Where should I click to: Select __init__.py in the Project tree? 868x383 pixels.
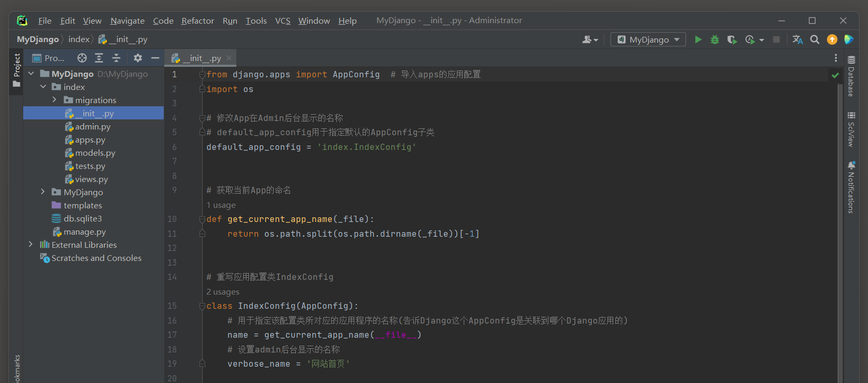tap(93, 113)
